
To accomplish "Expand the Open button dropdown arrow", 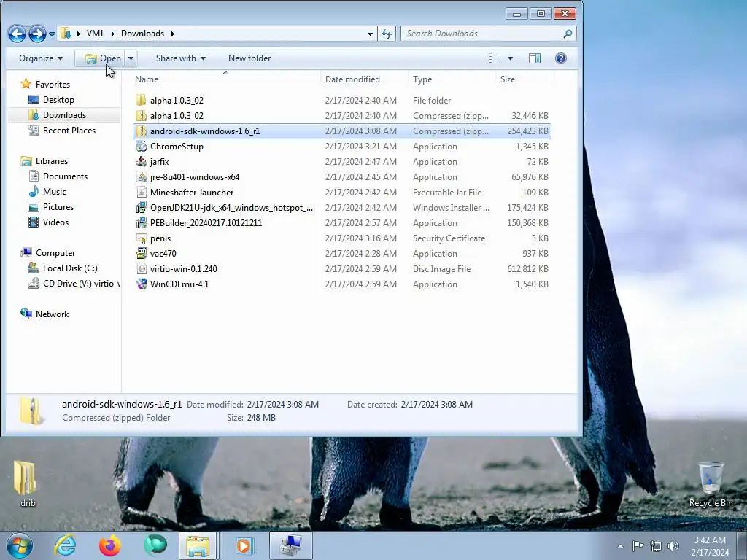I will click(131, 58).
